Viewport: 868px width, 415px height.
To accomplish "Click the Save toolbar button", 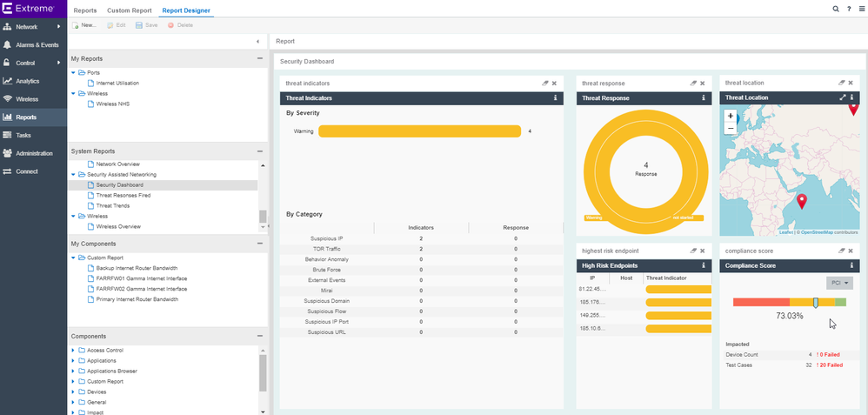I will tap(147, 25).
